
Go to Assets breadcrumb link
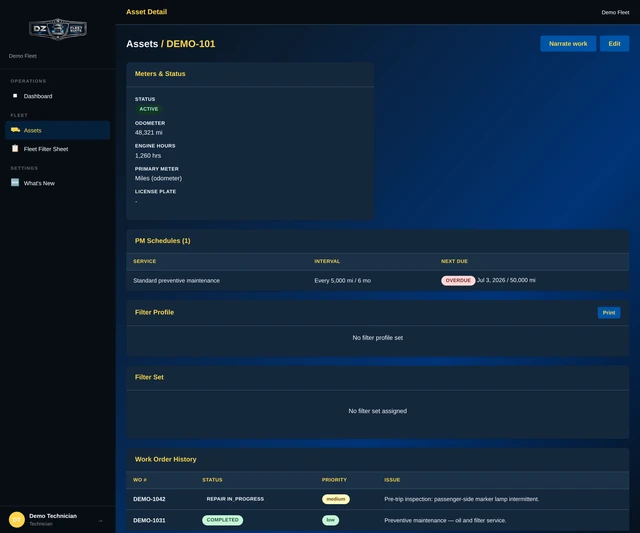[x=142, y=44]
